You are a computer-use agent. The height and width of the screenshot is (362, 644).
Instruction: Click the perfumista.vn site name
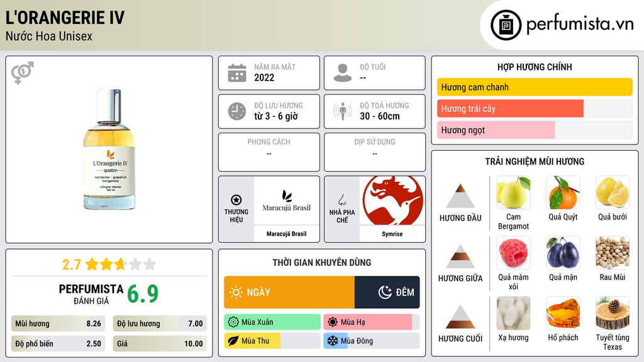[x=580, y=24]
